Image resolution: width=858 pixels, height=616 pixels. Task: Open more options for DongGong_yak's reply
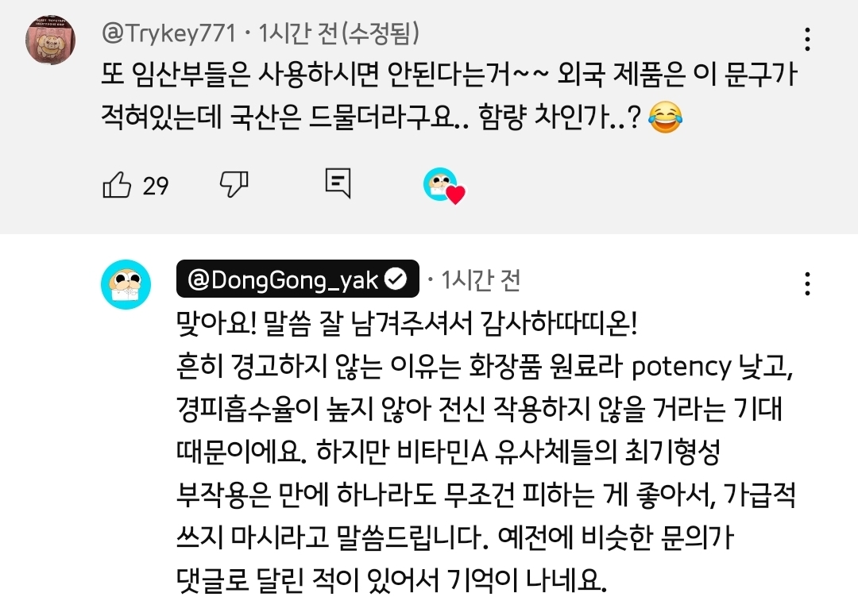point(807,283)
